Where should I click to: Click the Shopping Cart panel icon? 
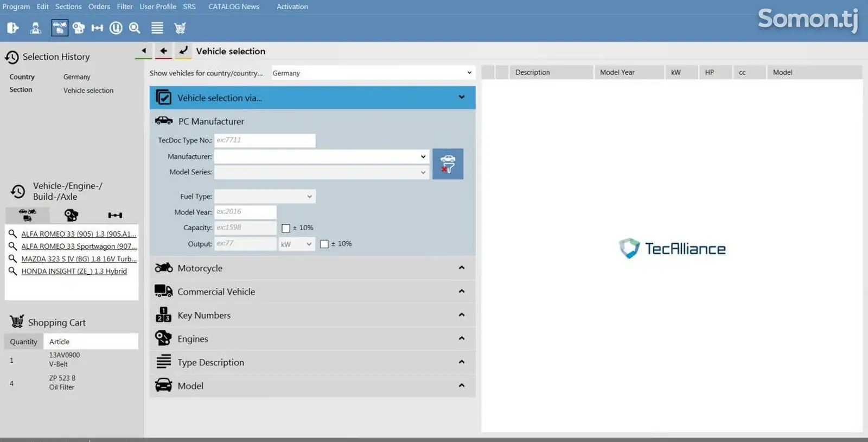pyautogui.click(x=17, y=322)
